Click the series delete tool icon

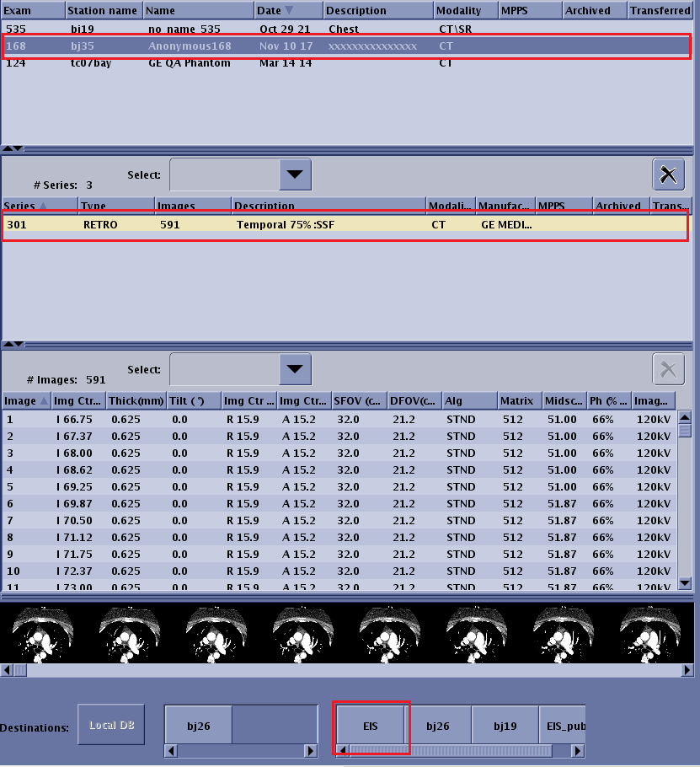pos(668,174)
